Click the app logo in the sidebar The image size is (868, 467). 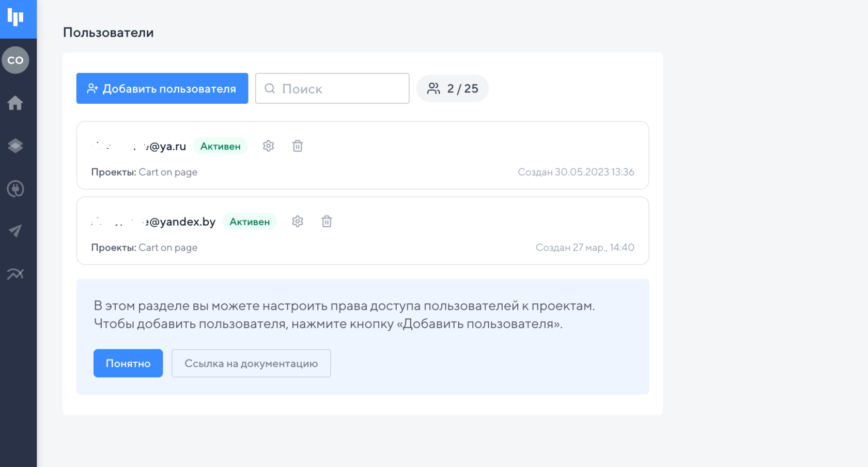(x=16, y=17)
